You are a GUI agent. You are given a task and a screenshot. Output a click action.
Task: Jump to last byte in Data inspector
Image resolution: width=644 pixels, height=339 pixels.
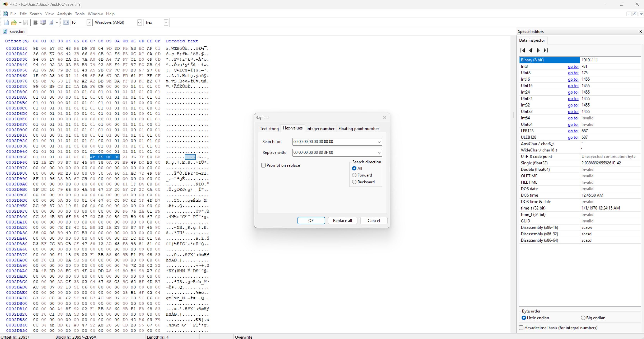coord(546,50)
